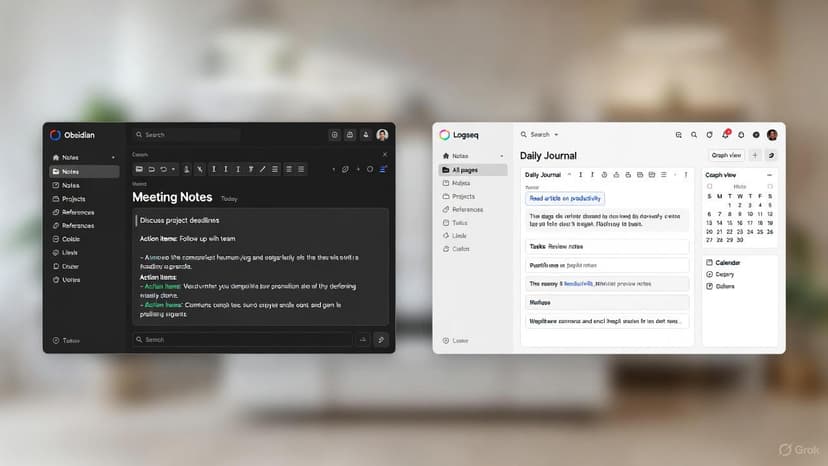This screenshot has height=466, width=828.
Task: Click the Tasks: Review notes row in Logseq
Action: (607, 246)
